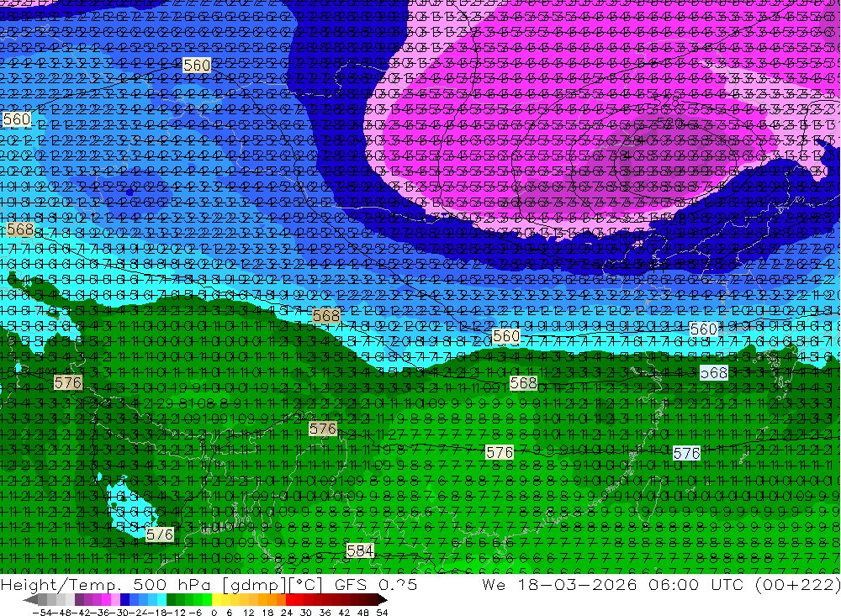841x616 pixels.
Task: Click the '5/6' contour label near the cyan patch
Action: 160,534
